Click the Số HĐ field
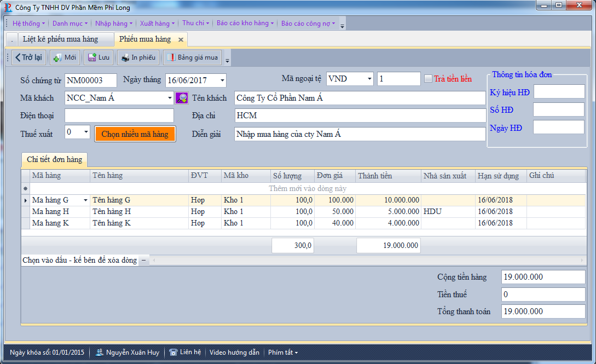 point(559,109)
